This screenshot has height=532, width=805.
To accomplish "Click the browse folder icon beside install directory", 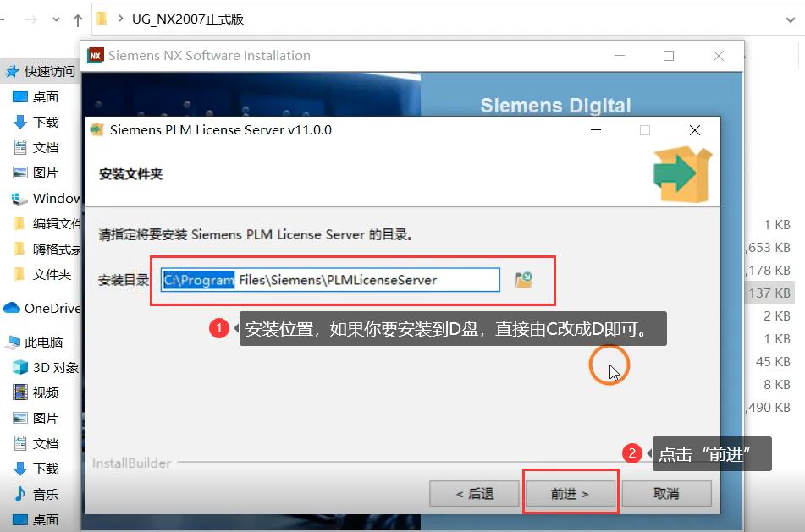I will tap(523, 280).
